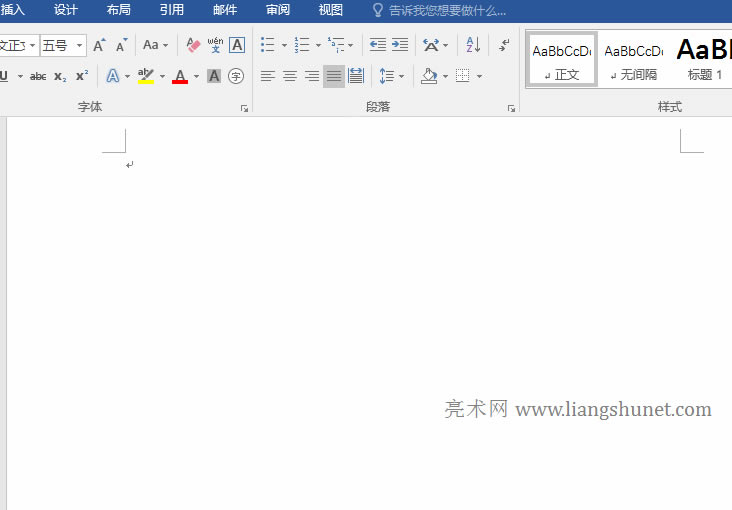Apply the red font color swatch
Viewport: 732px width, 510px height.
click(180, 76)
